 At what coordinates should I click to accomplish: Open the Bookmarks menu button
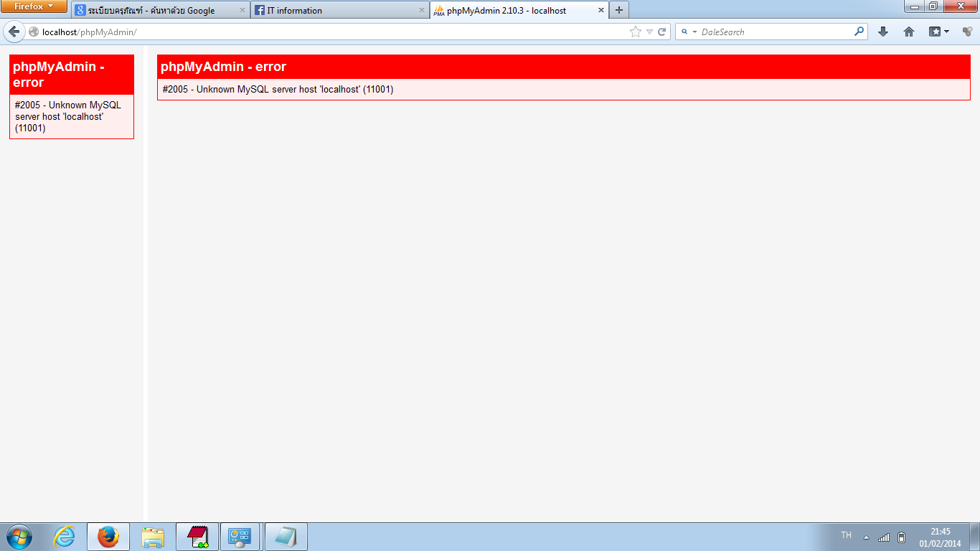(x=938, y=32)
